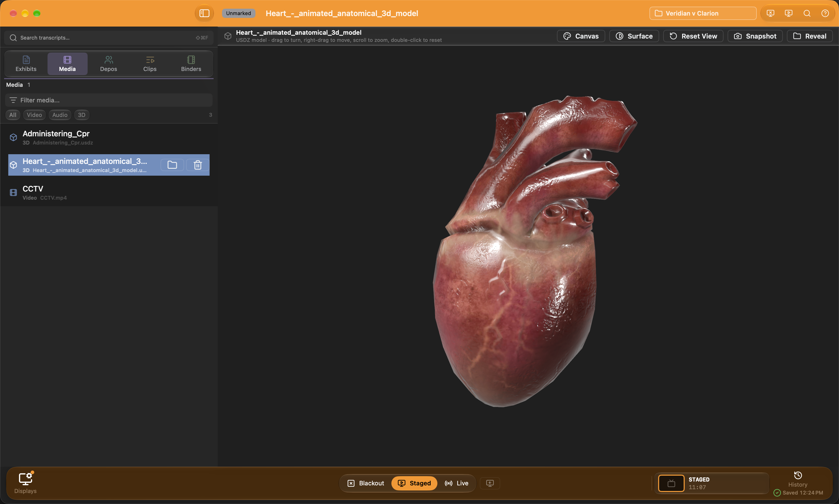This screenshot has height=504, width=839.
Task: Click the cube icon in the viewer header
Action: 228,36
